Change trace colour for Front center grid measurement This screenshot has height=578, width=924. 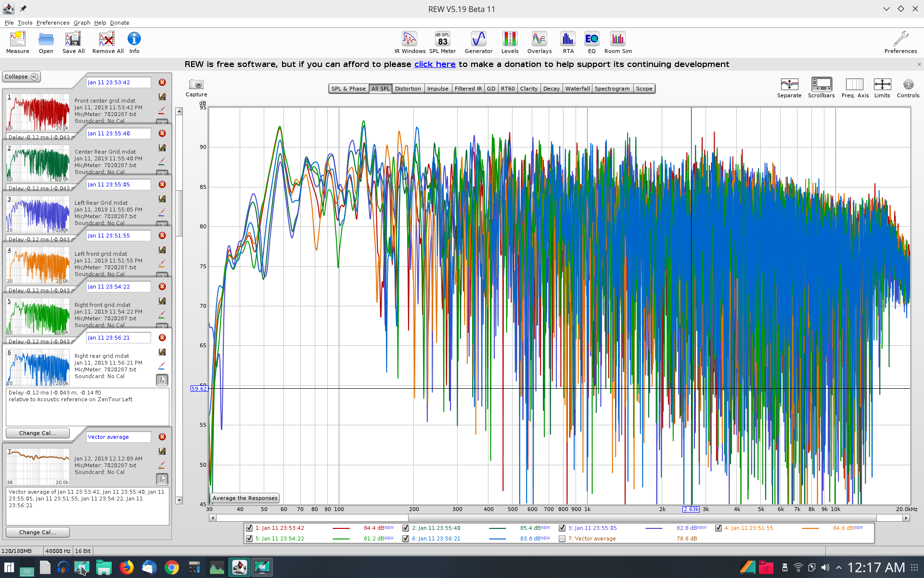tap(162, 111)
